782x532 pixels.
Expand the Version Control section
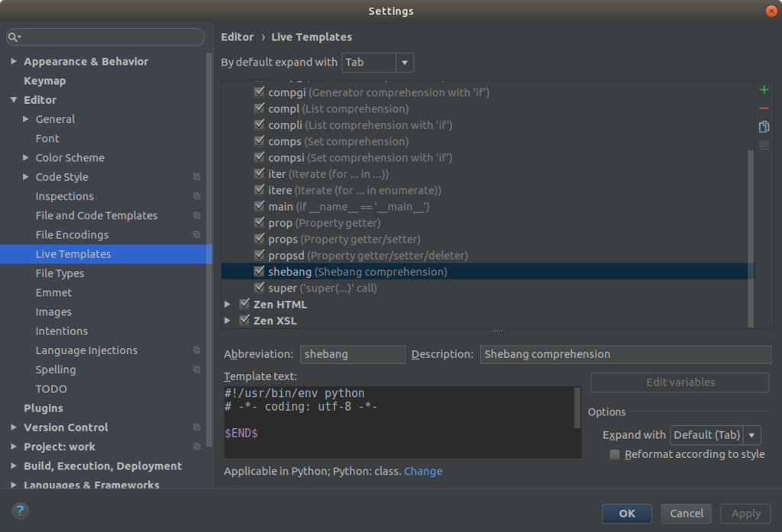pyautogui.click(x=14, y=427)
